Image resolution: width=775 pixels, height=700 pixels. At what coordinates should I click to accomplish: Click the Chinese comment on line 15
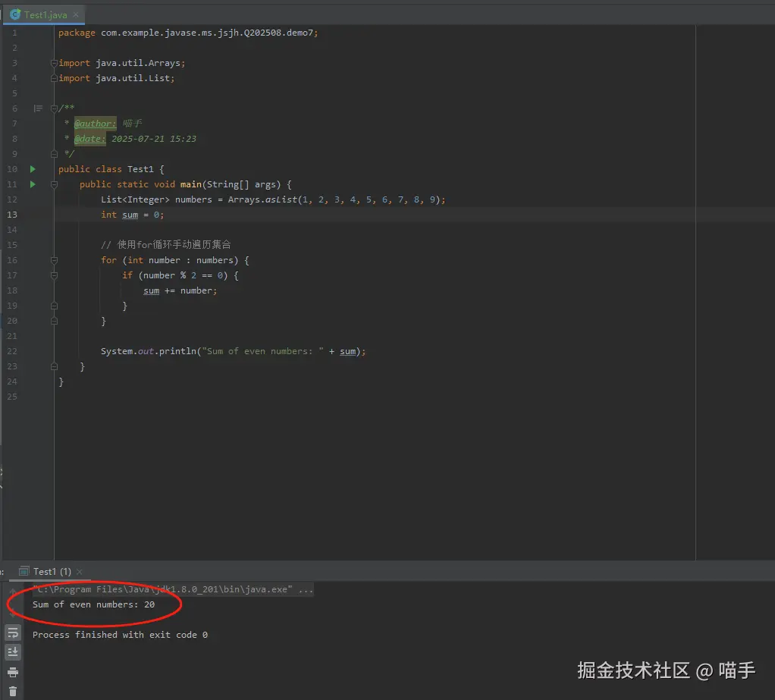[x=166, y=245]
